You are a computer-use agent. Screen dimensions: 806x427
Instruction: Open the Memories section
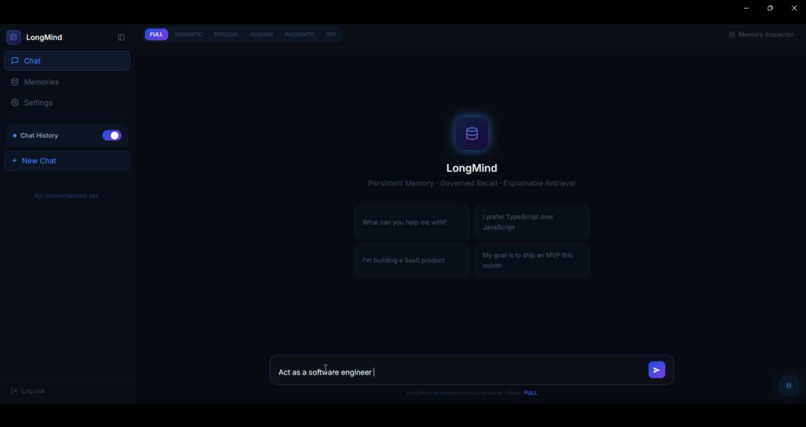67,82
